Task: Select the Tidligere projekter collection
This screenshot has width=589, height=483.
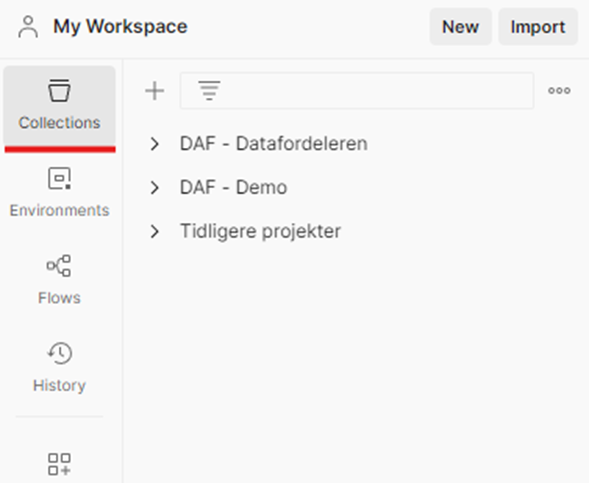Action: coord(260,231)
